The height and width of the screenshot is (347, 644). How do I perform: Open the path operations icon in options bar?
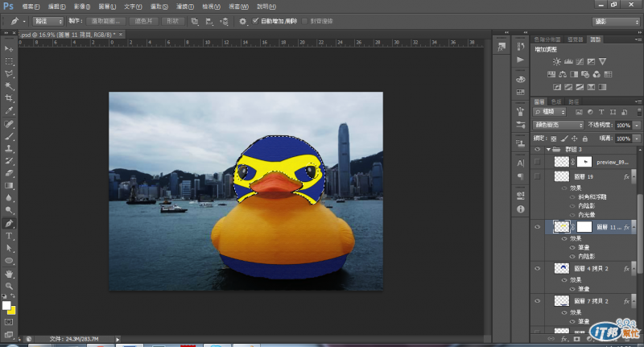click(195, 22)
